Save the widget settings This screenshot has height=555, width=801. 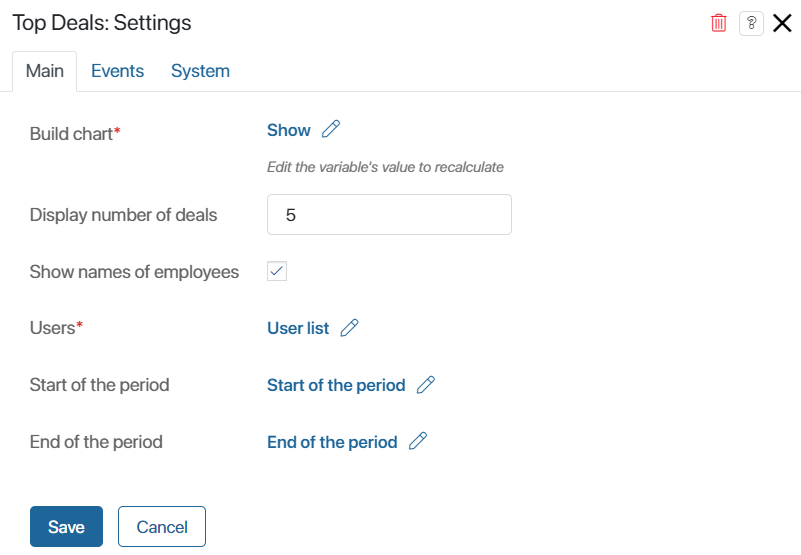(66, 526)
